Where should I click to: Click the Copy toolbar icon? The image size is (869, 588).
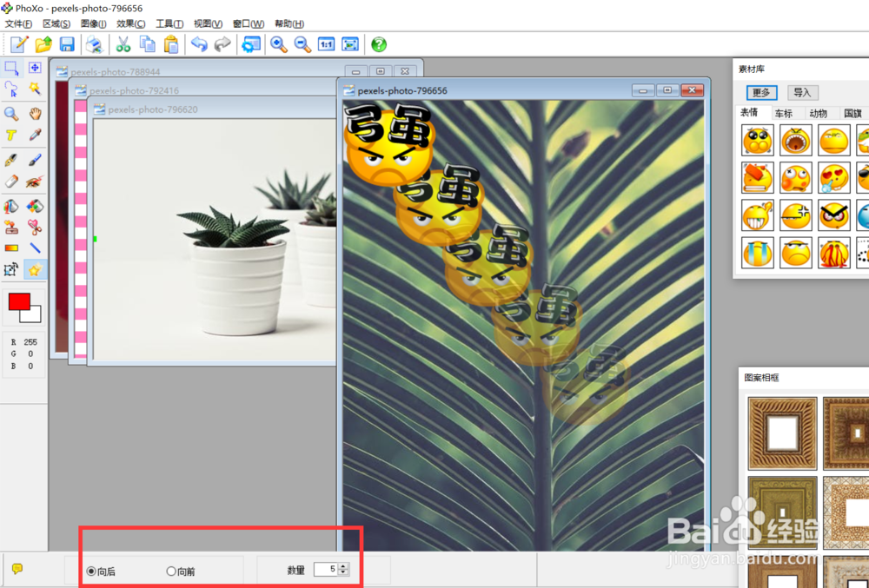148,44
